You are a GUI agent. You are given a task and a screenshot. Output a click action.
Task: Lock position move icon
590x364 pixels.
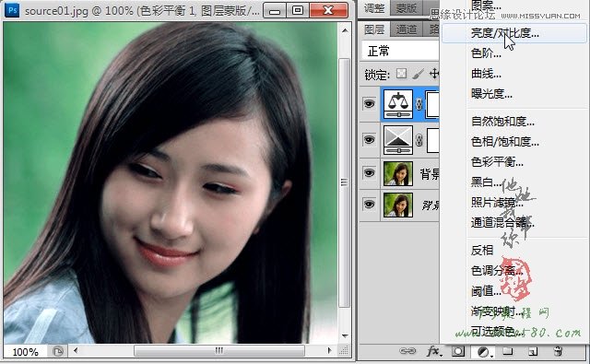click(x=434, y=74)
